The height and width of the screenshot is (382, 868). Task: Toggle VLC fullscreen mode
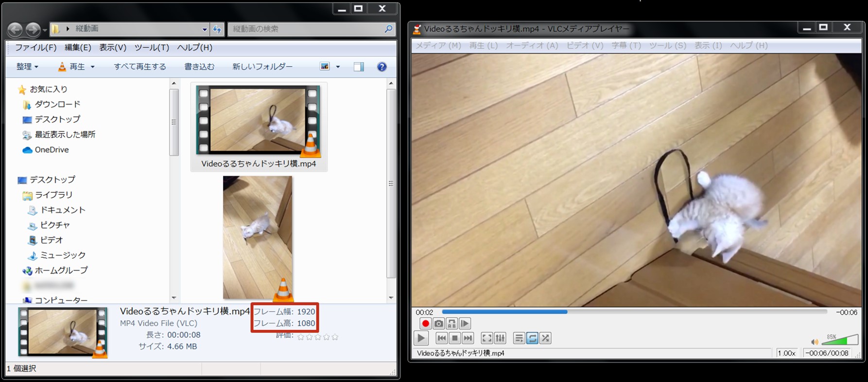[486, 338]
